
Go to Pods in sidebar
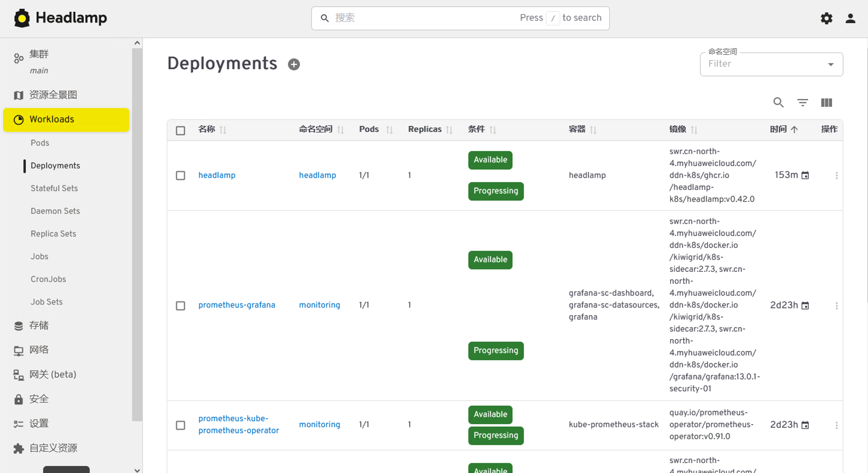pyautogui.click(x=40, y=143)
